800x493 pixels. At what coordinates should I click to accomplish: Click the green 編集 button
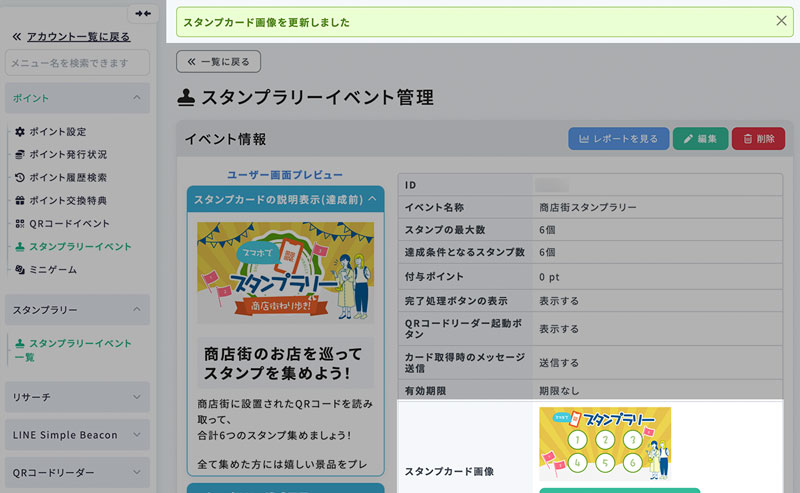pyautogui.click(x=700, y=139)
